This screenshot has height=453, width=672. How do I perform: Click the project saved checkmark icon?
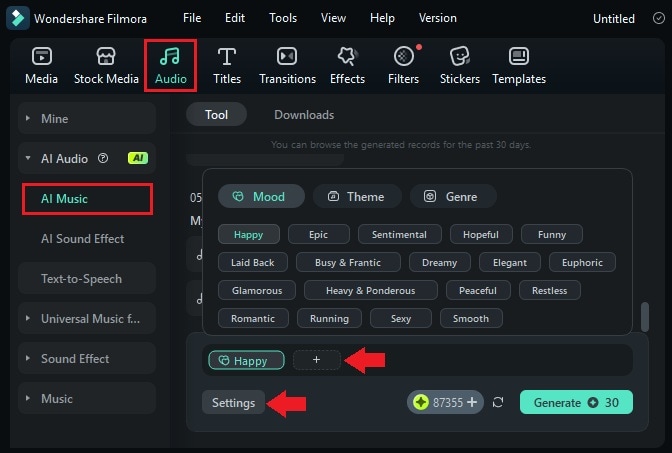point(659,18)
